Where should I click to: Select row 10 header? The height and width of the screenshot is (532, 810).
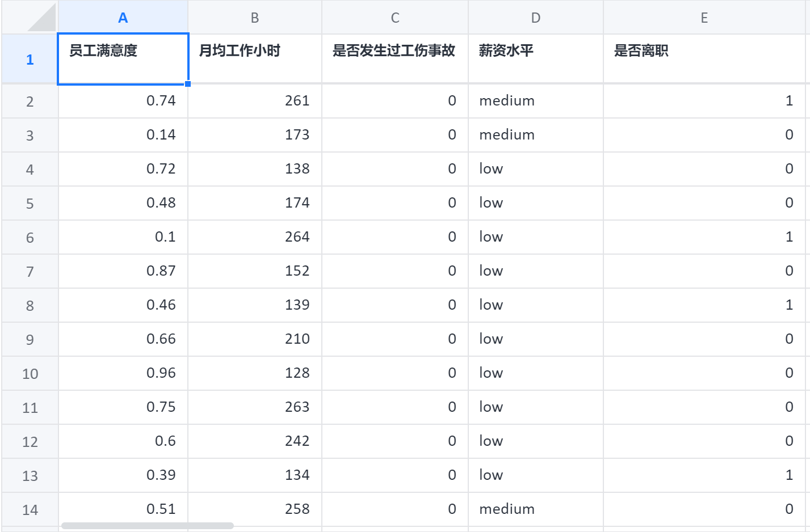tap(29, 373)
